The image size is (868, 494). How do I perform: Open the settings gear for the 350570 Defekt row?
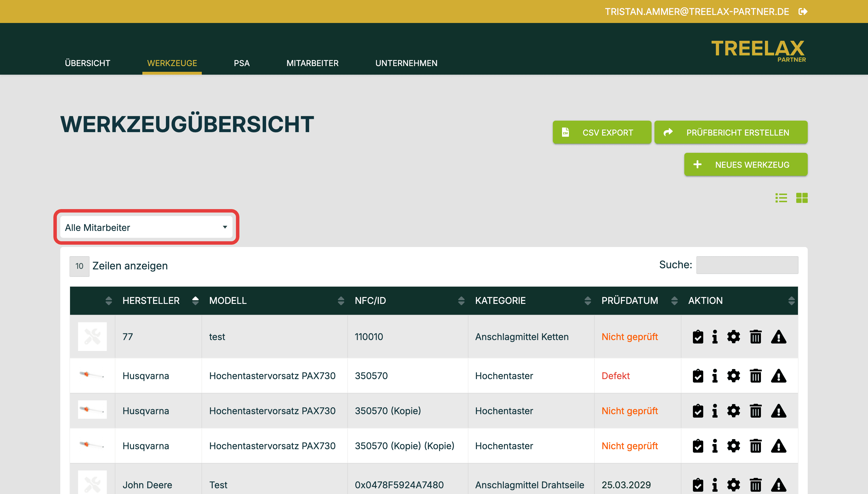[733, 376]
